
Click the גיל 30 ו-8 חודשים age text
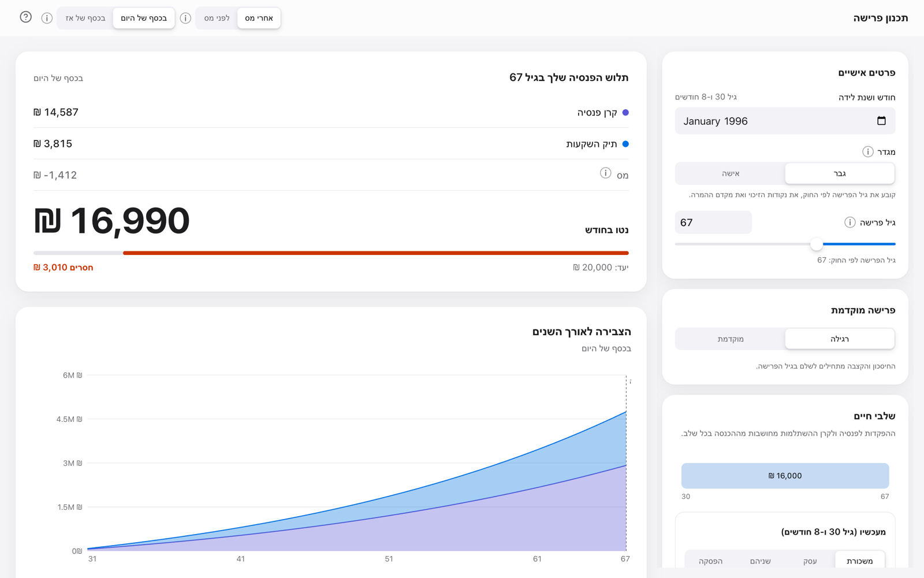[706, 97]
